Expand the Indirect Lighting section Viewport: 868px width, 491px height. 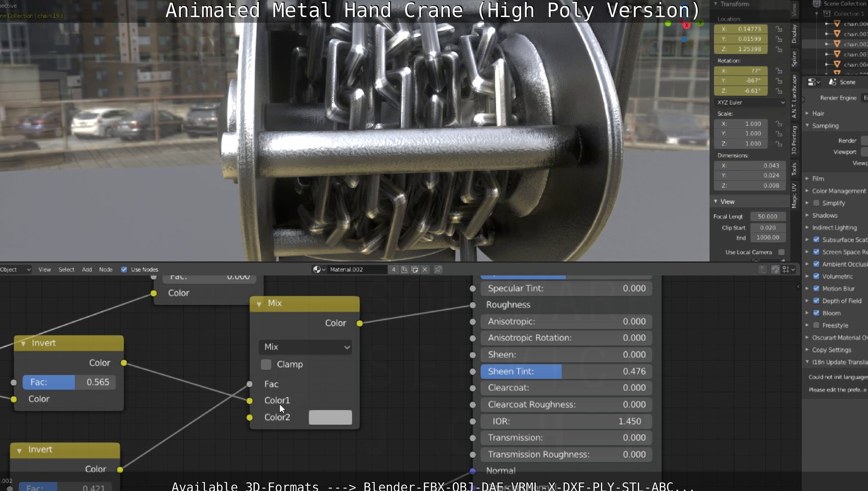click(x=807, y=227)
